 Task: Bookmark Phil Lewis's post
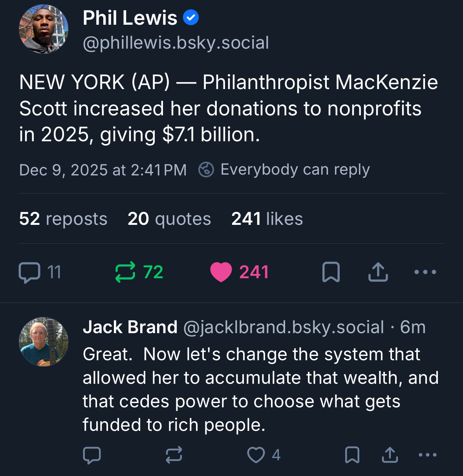tap(331, 272)
